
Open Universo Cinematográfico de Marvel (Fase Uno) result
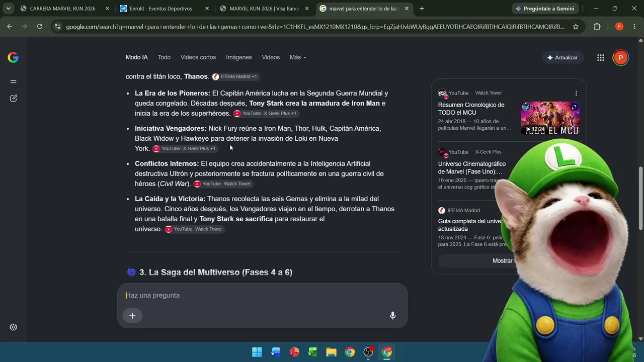(472, 168)
